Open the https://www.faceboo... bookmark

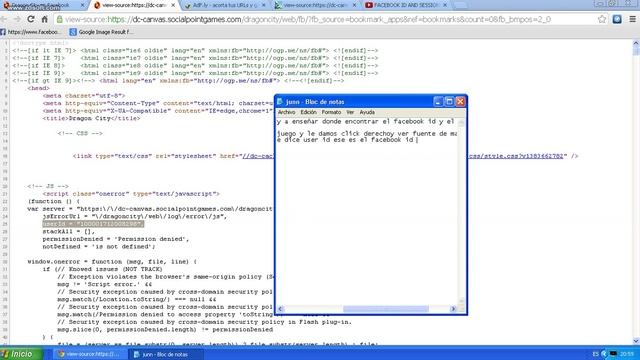tap(31, 32)
